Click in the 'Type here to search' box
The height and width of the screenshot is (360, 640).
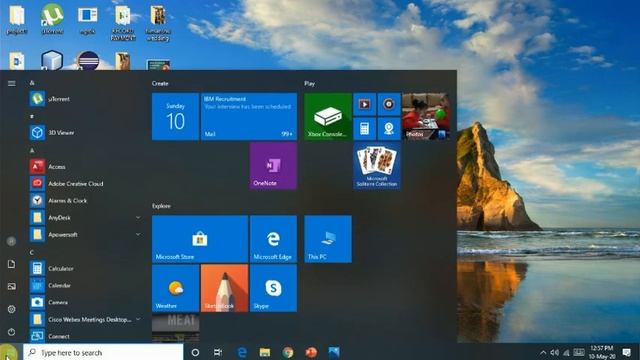[103, 352]
